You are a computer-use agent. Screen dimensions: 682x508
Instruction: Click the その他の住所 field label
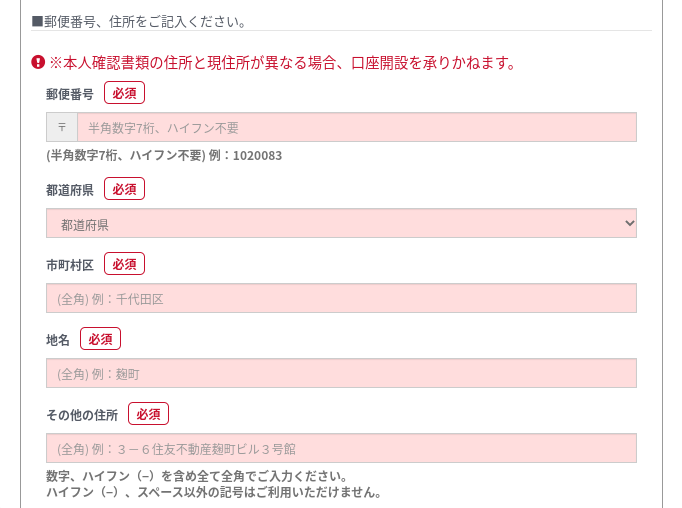[x=82, y=415]
